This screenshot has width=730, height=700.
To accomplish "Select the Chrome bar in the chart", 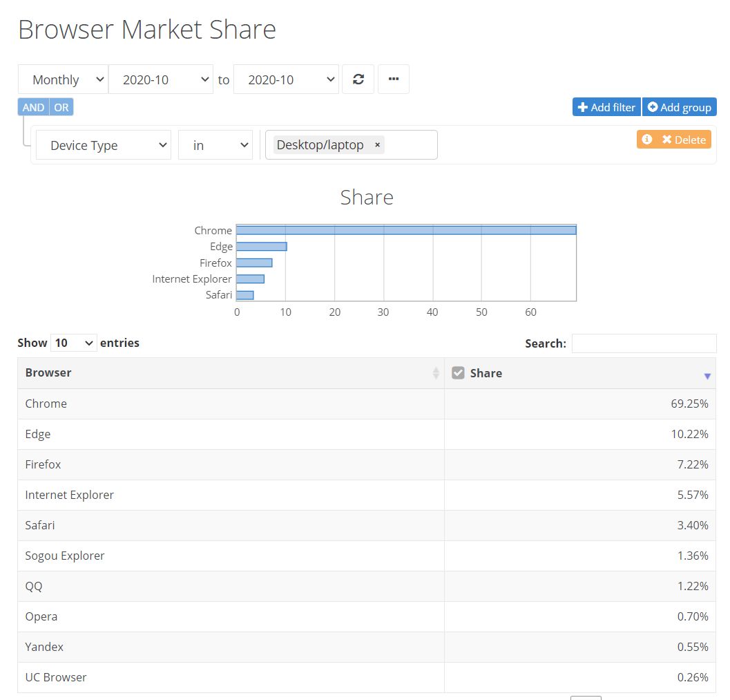I will pos(406,229).
